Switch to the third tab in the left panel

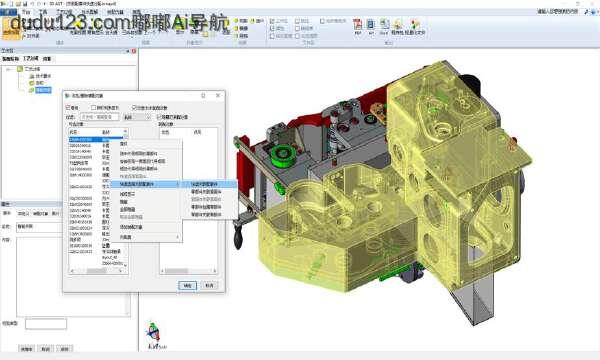[47, 59]
